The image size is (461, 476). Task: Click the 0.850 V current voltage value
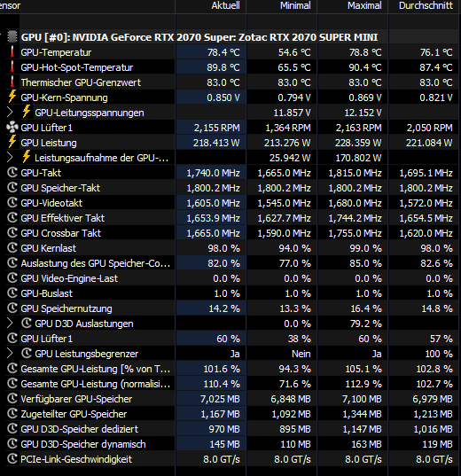pyautogui.click(x=223, y=98)
